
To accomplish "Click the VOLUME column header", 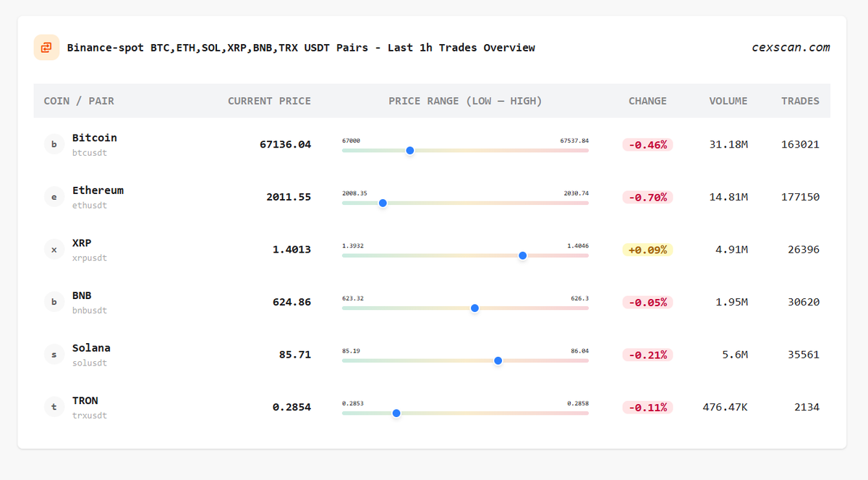I will click(x=728, y=101).
